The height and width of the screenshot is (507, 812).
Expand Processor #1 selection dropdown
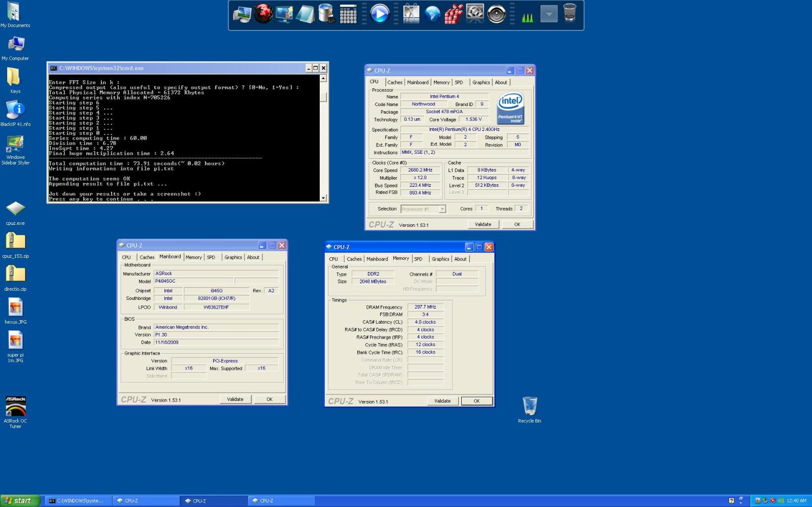[x=442, y=209]
